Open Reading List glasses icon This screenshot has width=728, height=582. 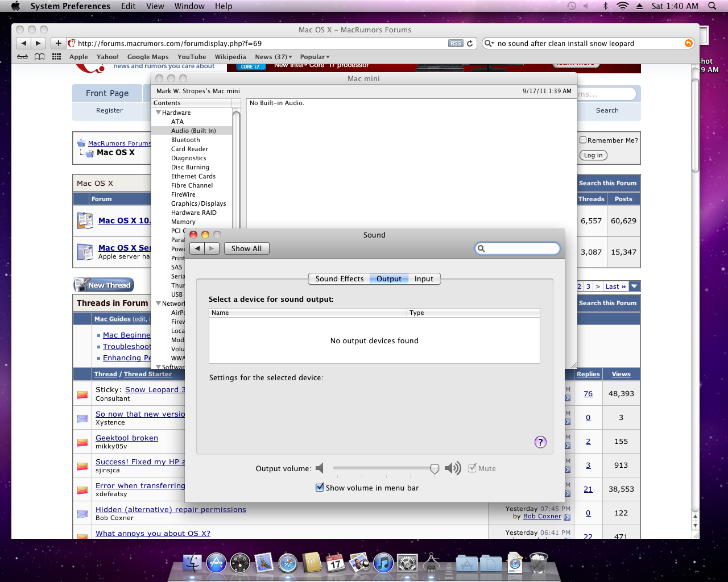(22, 57)
